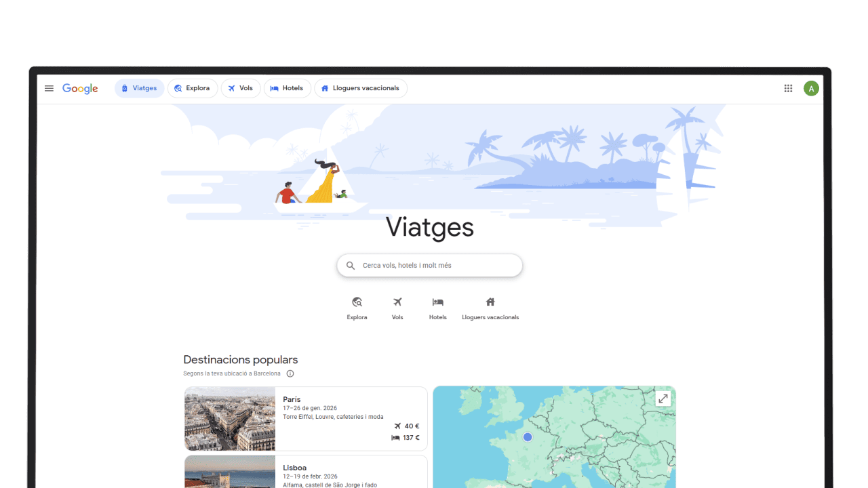
Task: Open the Google apps grid
Action: click(x=788, y=88)
